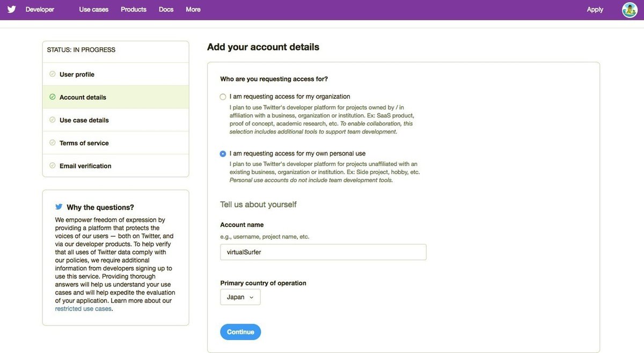Open the Products menu

point(134,10)
